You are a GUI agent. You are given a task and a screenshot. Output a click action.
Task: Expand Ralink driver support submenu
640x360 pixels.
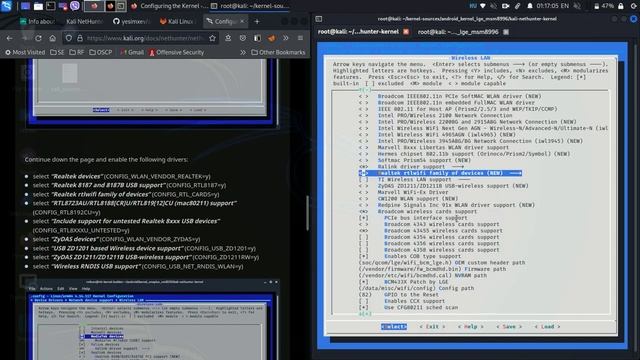[411, 167]
